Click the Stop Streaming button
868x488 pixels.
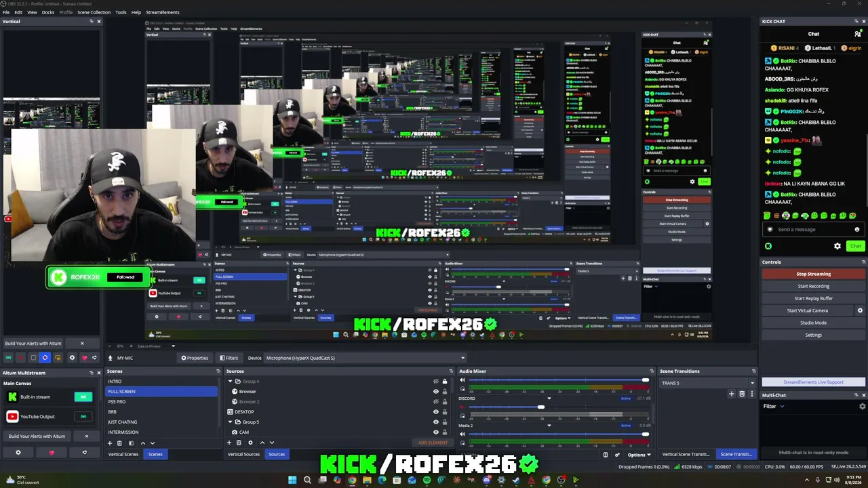(x=813, y=274)
